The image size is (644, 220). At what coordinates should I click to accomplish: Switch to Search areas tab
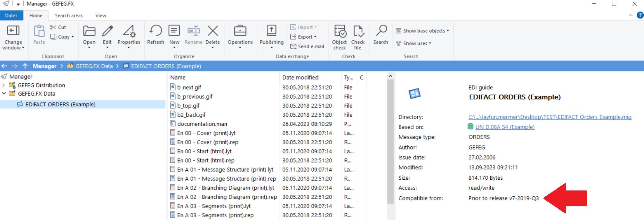69,15
